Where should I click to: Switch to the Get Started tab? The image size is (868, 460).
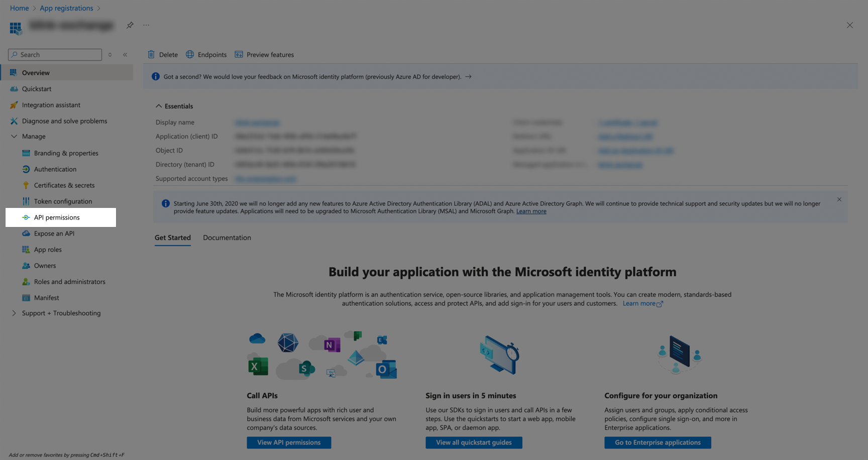point(173,238)
